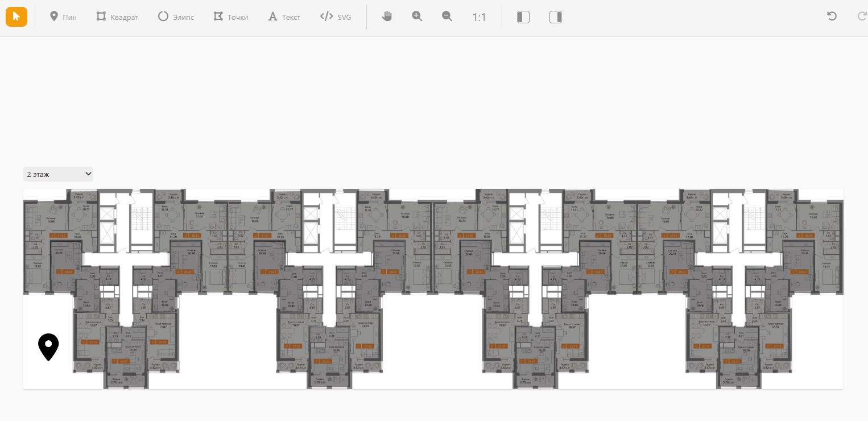The width and height of the screenshot is (868, 421).
Task: Choose the Пин marker tool
Action: (x=63, y=17)
